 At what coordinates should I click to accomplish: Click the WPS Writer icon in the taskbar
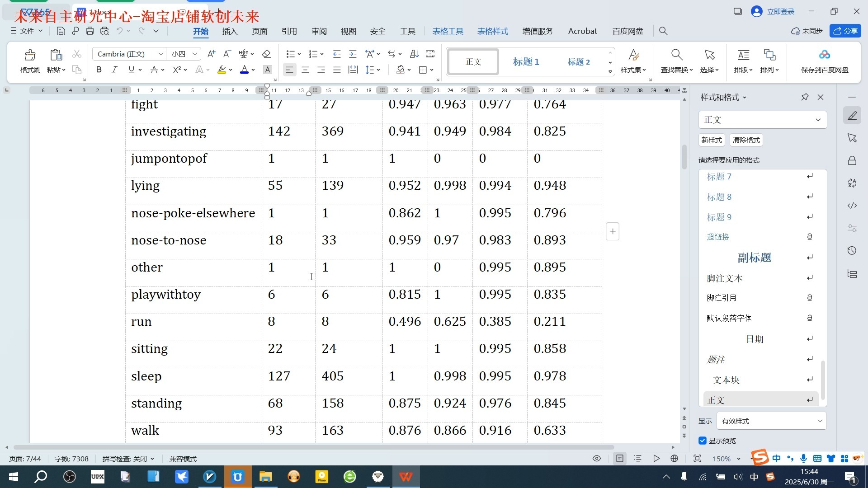pos(406,477)
